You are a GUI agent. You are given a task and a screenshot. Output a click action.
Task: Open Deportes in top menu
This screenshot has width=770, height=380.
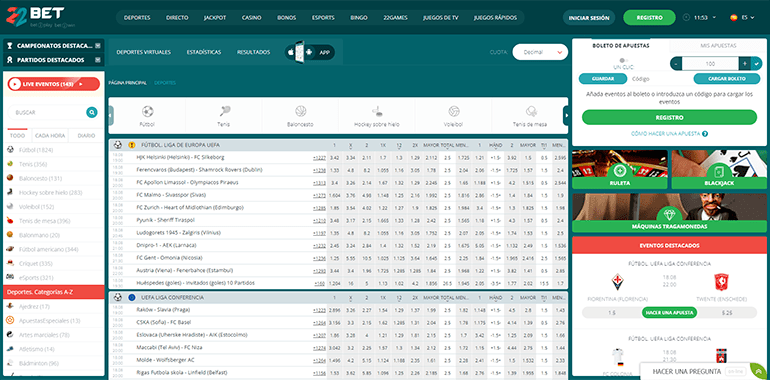tap(137, 18)
